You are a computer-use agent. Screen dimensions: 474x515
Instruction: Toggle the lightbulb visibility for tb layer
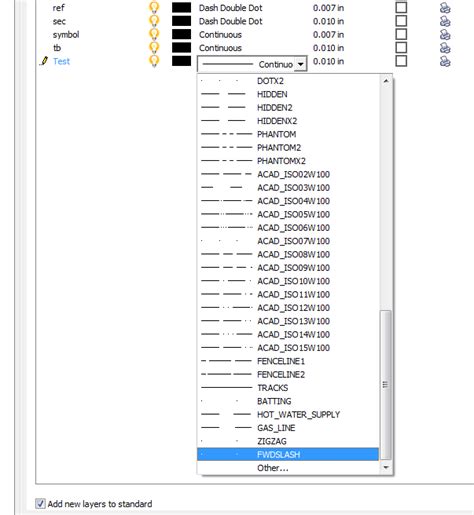coord(154,48)
